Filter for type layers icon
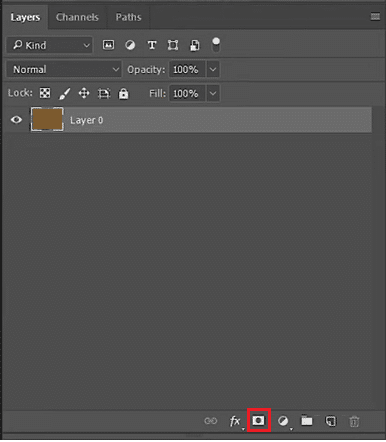The height and width of the screenshot is (442, 386). click(152, 45)
